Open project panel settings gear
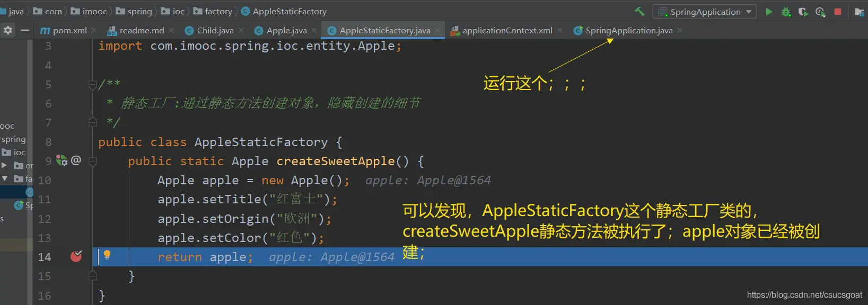Image resolution: width=868 pixels, height=305 pixels. coord(8,31)
